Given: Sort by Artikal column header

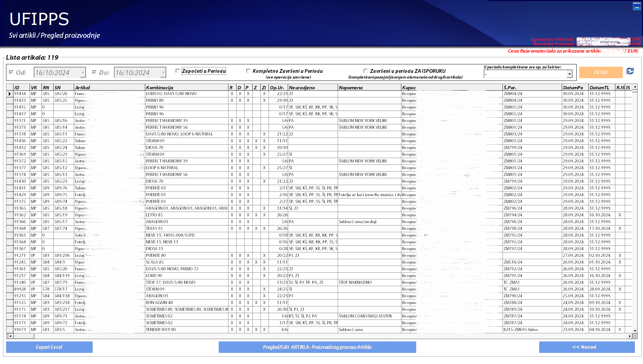Looking at the screenshot, I should coord(110,88).
